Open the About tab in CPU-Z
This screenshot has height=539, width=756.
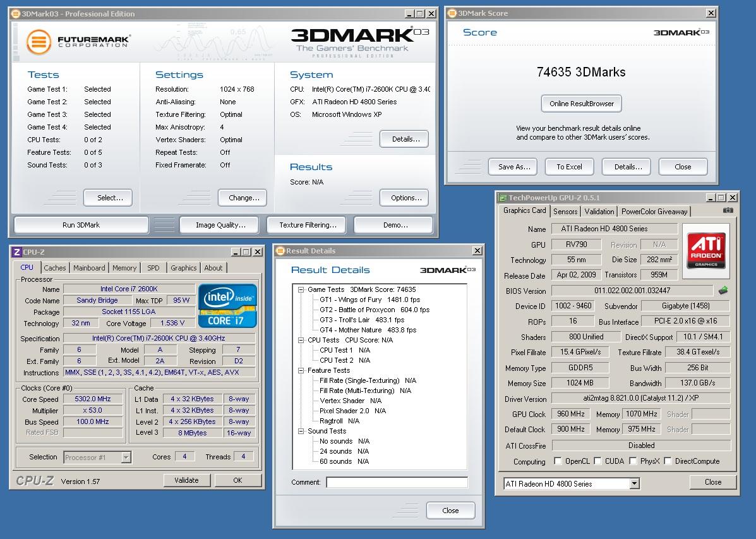click(x=213, y=268)
